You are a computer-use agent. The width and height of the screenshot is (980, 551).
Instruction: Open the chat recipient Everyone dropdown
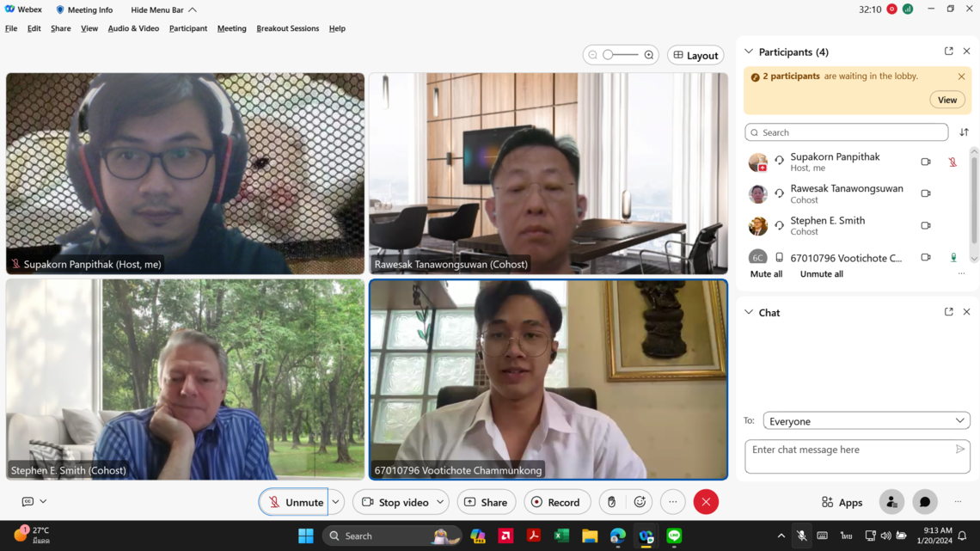point(866,421)
